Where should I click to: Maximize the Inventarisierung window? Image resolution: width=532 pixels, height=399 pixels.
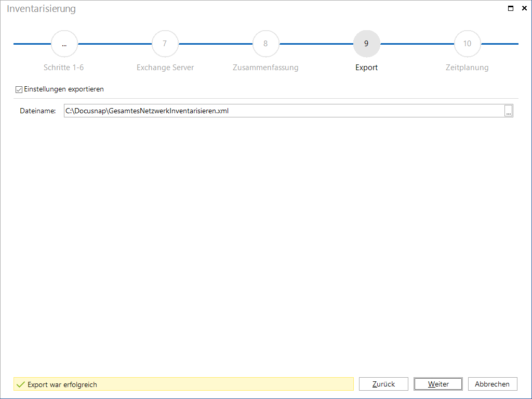[510, 8]
